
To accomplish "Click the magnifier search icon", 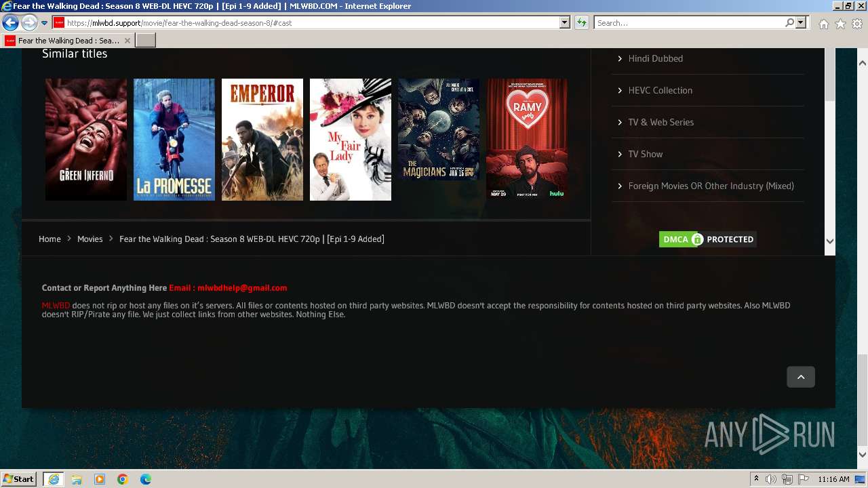I will click(789, 22).
